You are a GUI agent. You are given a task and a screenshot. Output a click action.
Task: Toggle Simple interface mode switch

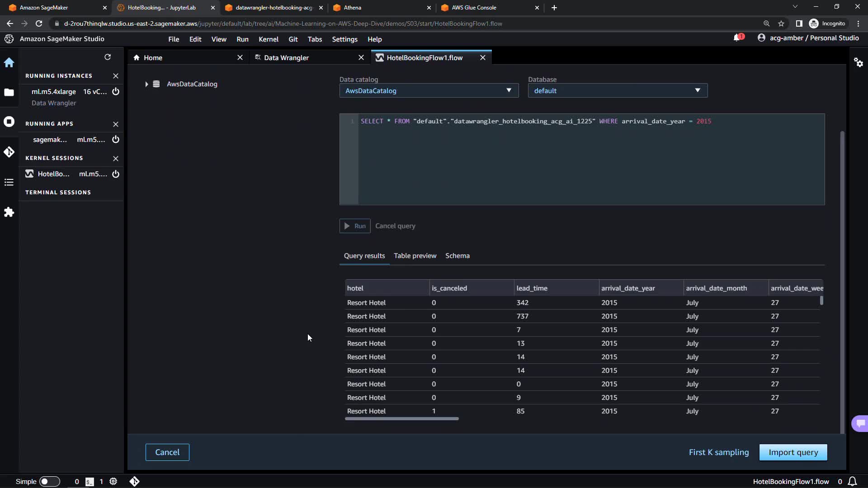[50, 482]
